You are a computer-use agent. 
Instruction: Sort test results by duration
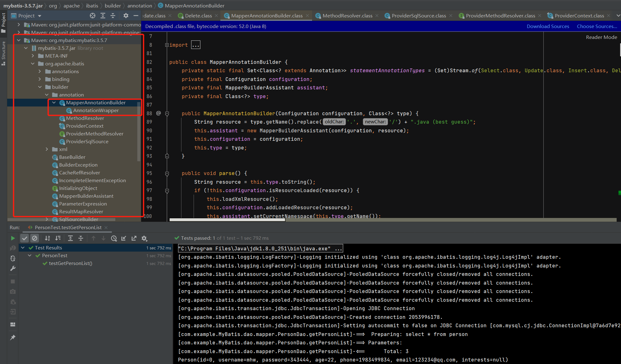[x=58, y=238]
